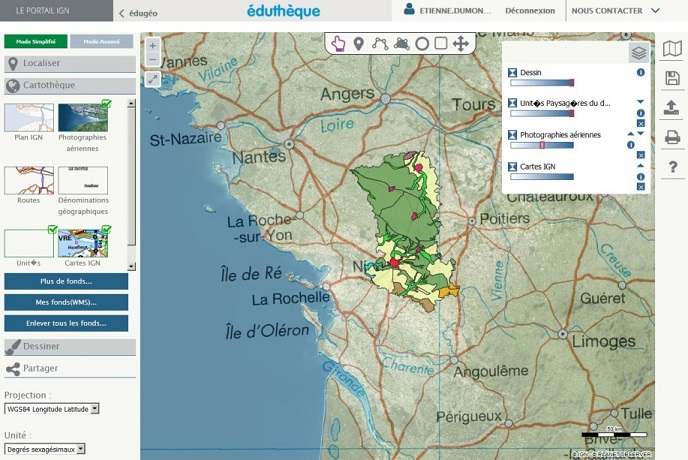Adjust Unités Paysagères opacity slider
Viewport: 688px width, 460px height.
tap(542, 113)
